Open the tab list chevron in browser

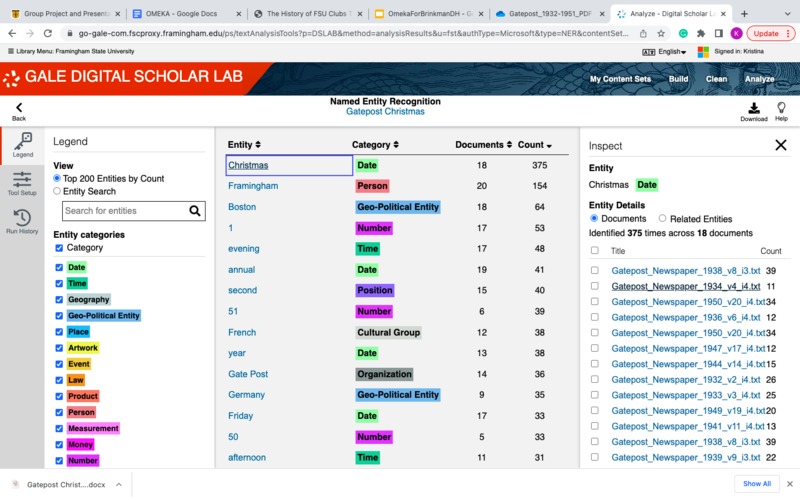coord(787,14)
